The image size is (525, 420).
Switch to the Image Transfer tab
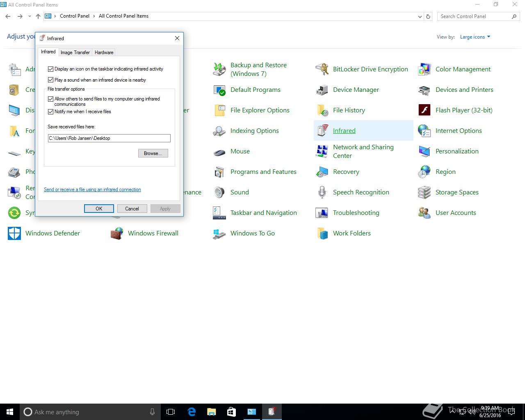tap(75, 52)
